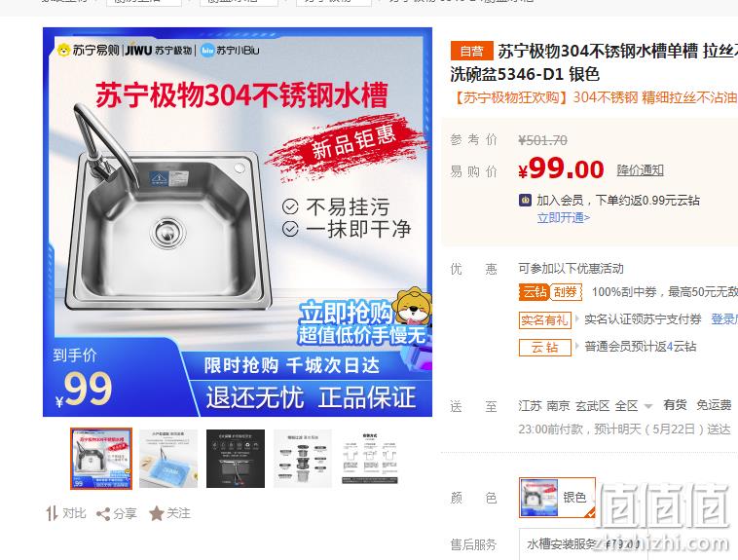Click the 云钻 orange coupon badge
Viewport: 738px width, 560px height.
pyautogui.click(x=535, y=292)
